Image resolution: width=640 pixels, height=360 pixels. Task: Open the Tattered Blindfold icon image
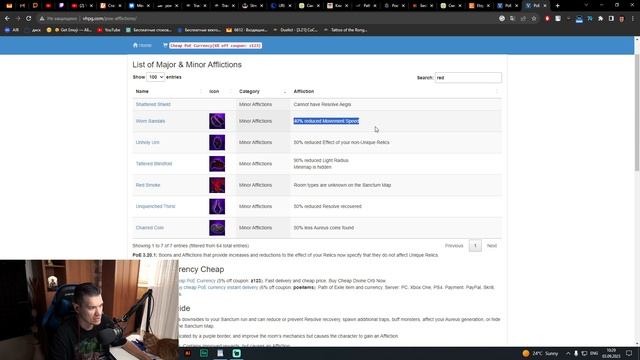[217, 164]
